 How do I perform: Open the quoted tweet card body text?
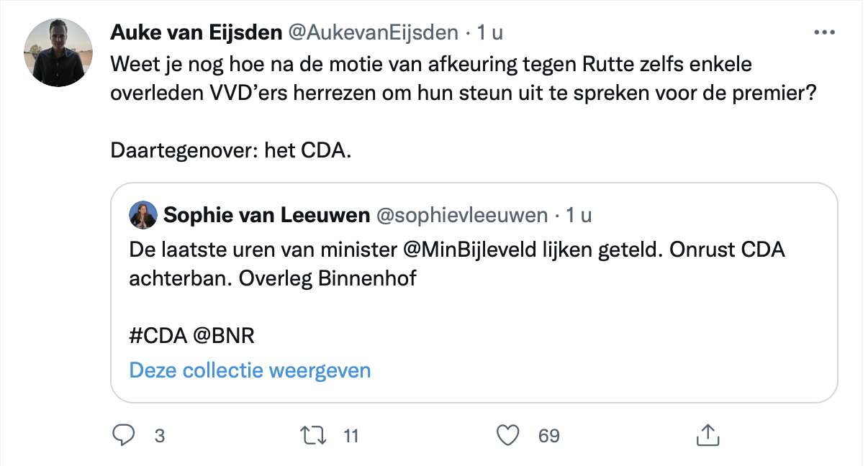[x=456, y=264]
